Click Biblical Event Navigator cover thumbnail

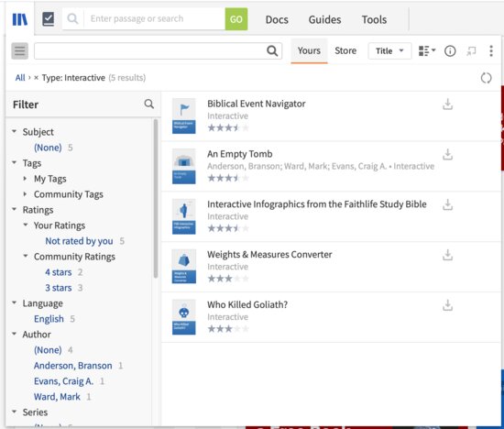click(x=183, y=115)
